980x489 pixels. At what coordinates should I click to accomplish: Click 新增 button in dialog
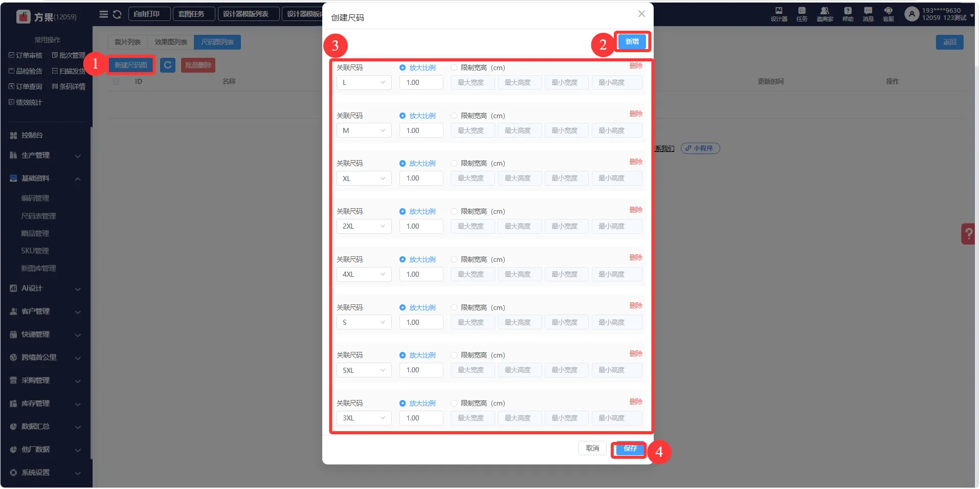point(632,41)
